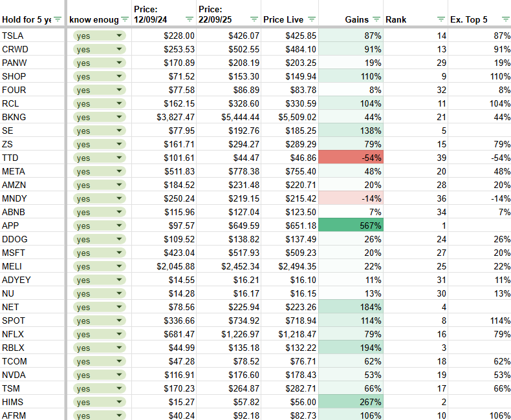This screenshot has height=420, width=511.
Task: Select the AFRM ticker cell
Action: pyautogui.click(x=32, y=415)
